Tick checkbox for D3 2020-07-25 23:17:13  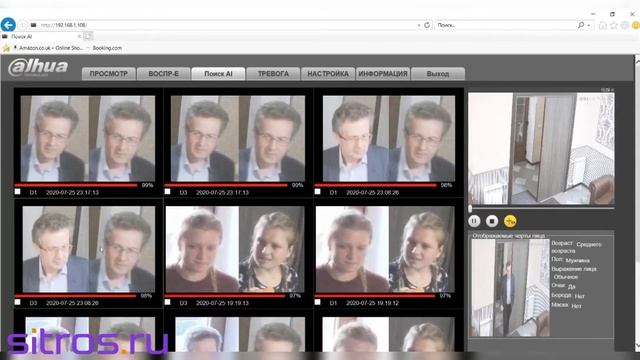[167, 191]
